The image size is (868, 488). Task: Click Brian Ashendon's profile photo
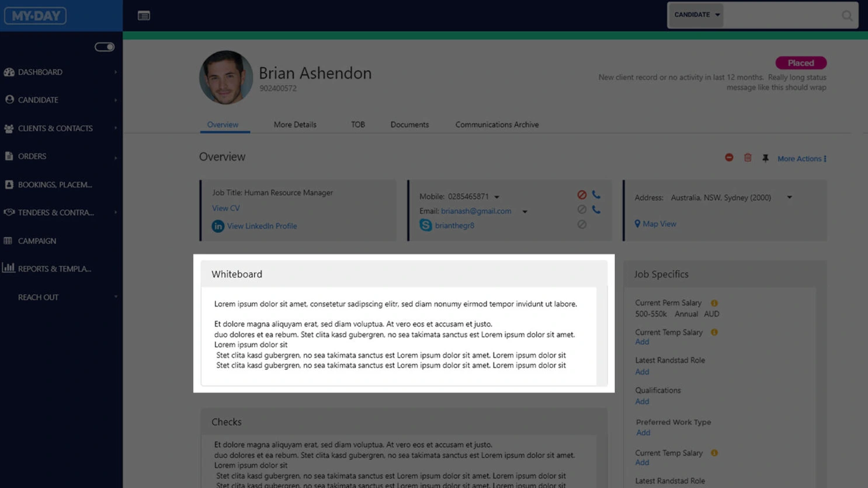[226, 78]
